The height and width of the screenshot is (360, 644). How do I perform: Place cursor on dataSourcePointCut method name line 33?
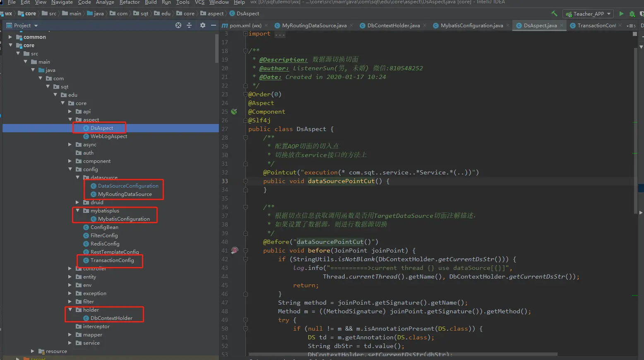tap(341, 181)
